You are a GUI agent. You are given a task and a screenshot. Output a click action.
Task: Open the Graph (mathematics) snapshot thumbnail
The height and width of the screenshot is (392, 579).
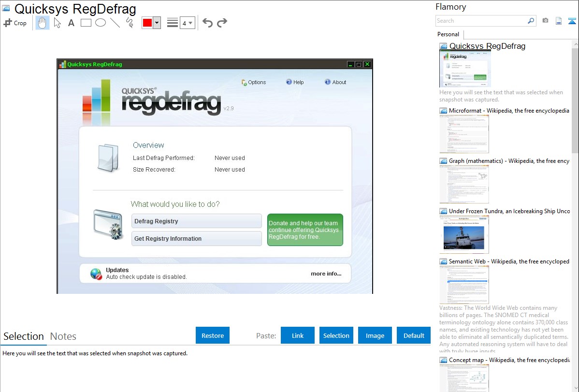click(464, 184)
